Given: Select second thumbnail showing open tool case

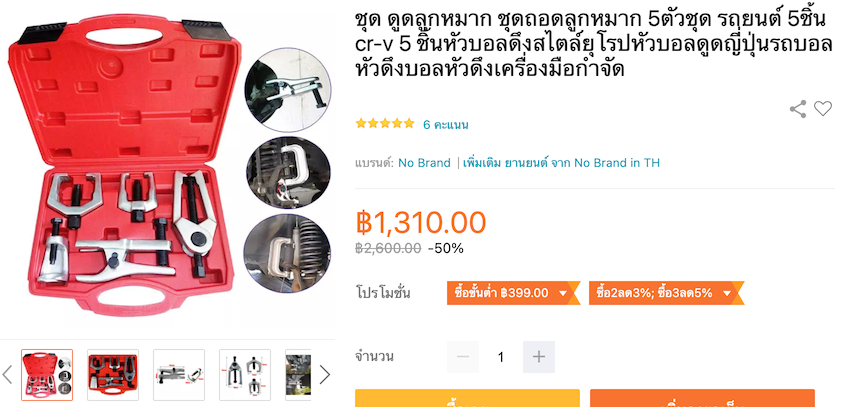Looking at the screenshot, I should click(113, 375).
